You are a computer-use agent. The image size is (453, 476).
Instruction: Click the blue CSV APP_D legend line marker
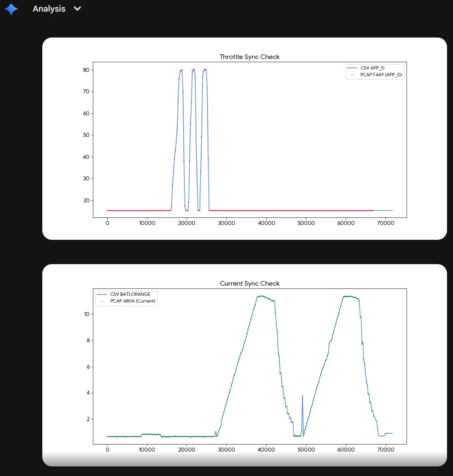pos(353,68)
